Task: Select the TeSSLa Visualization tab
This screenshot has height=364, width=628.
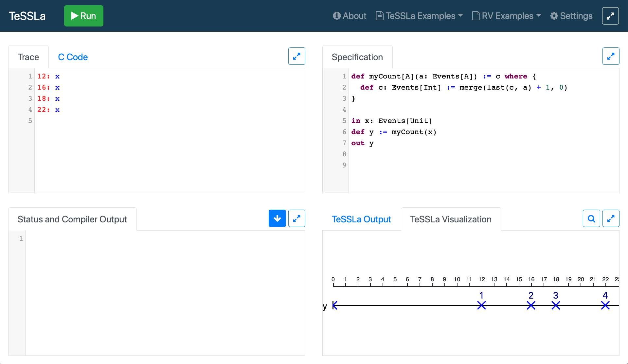Action: (x=451, y=219)
